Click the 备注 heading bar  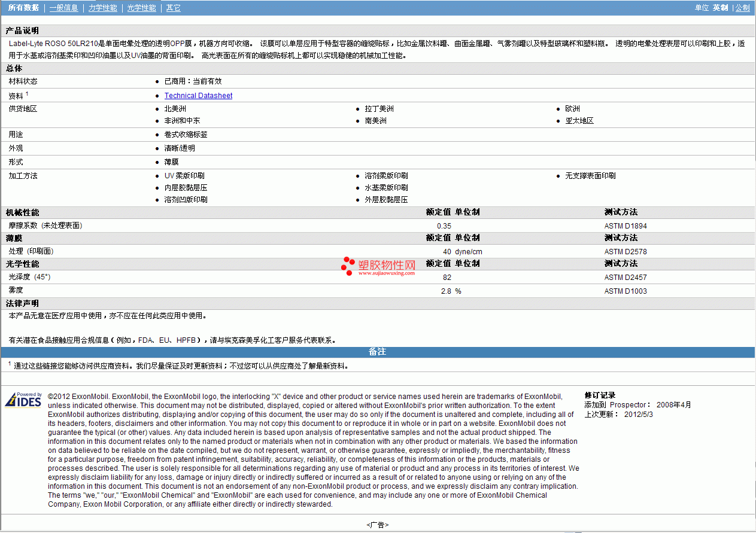378,352
